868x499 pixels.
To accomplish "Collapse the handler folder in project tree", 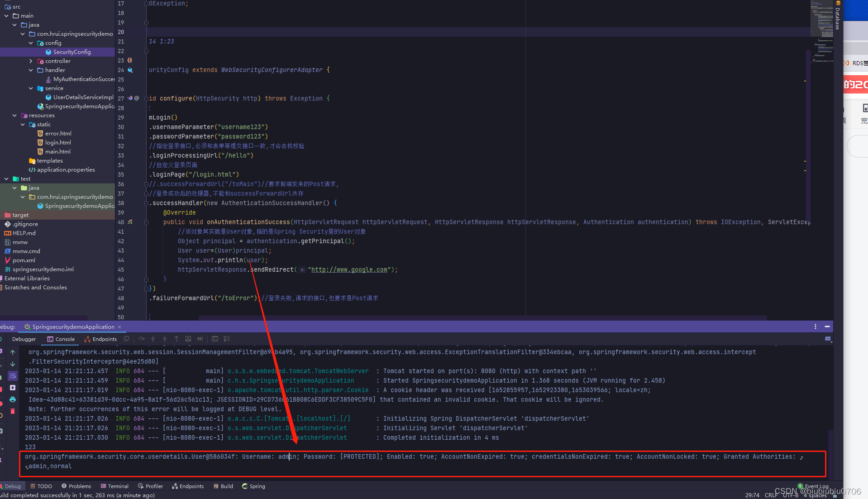I will click(31, 70).
